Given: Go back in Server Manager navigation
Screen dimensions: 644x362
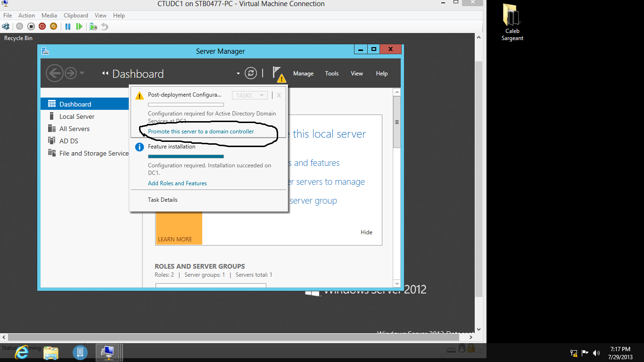Looking at the screenshot, I should click(54, 73).
